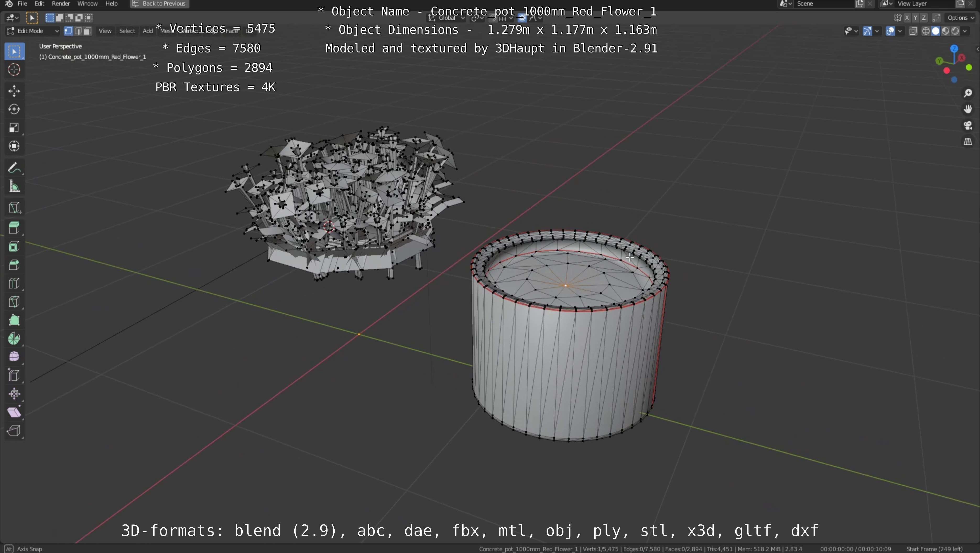Expand the viewport shading options arrow

coord(965,31)
